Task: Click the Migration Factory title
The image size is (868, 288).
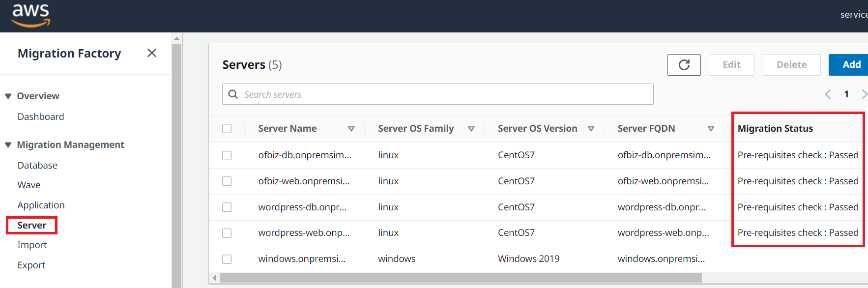Action: click(69, 53)
